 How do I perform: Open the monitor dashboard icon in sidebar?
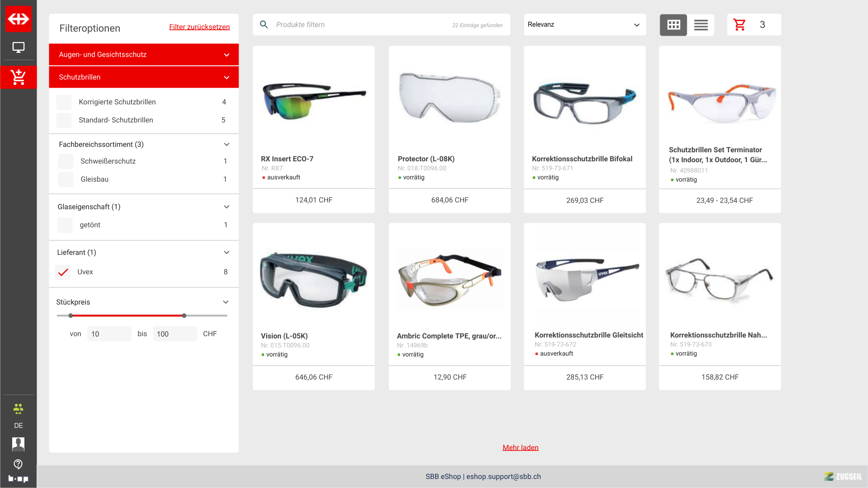18,47
